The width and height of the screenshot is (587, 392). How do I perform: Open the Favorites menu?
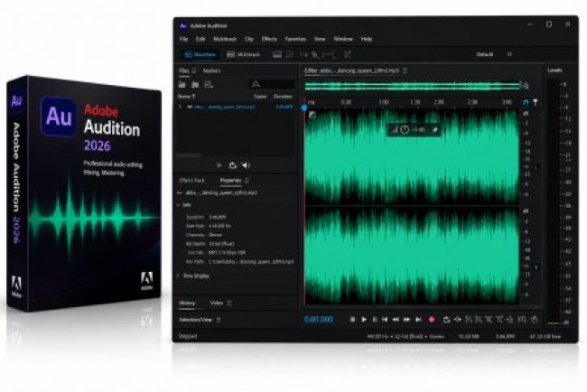pyautogui.click(x=295, y=39)
